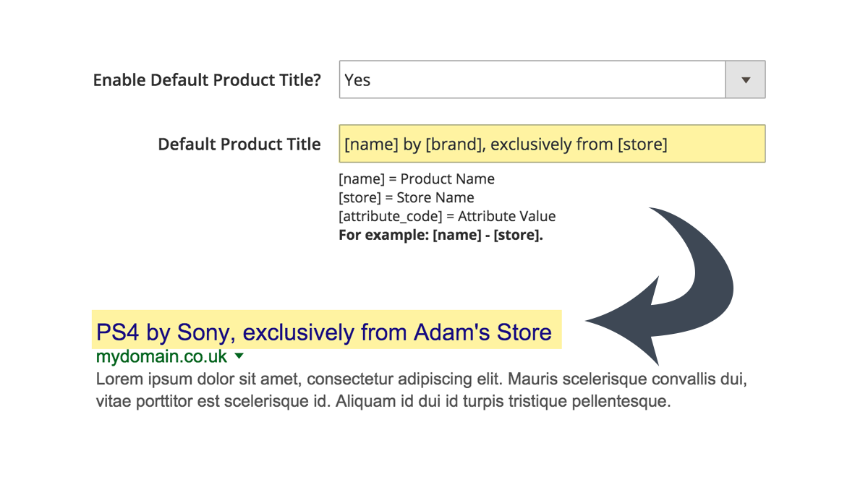Click the arrowhead tip pointing at the title
The width and height of the screenshot is (868, 482).
[593, 321]
